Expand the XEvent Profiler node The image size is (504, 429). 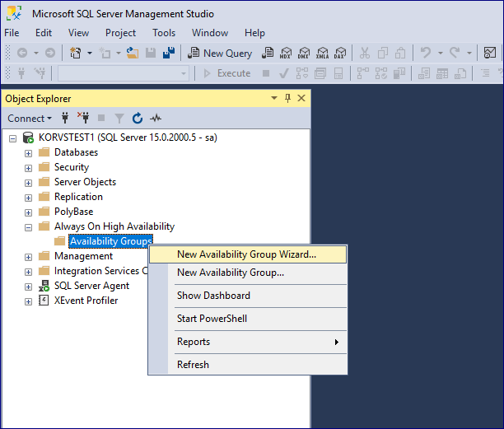(x=28, y=301)
